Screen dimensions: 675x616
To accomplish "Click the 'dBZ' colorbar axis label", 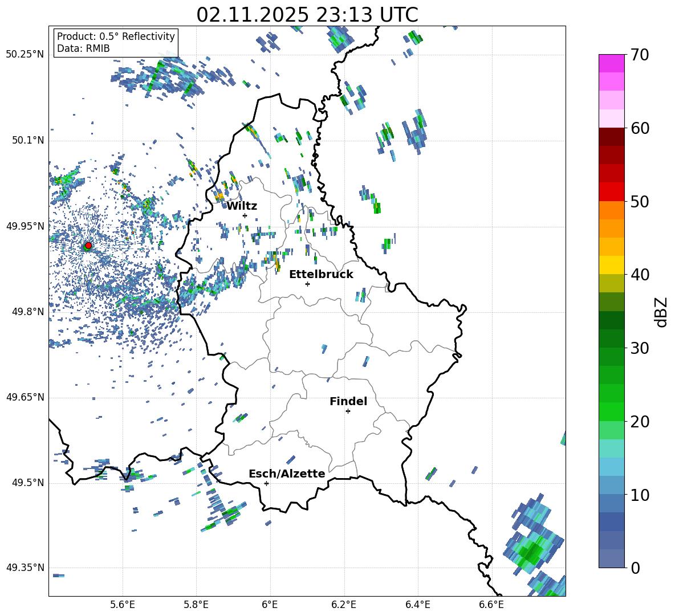I will pyautogui.click(x=660, y=312).
